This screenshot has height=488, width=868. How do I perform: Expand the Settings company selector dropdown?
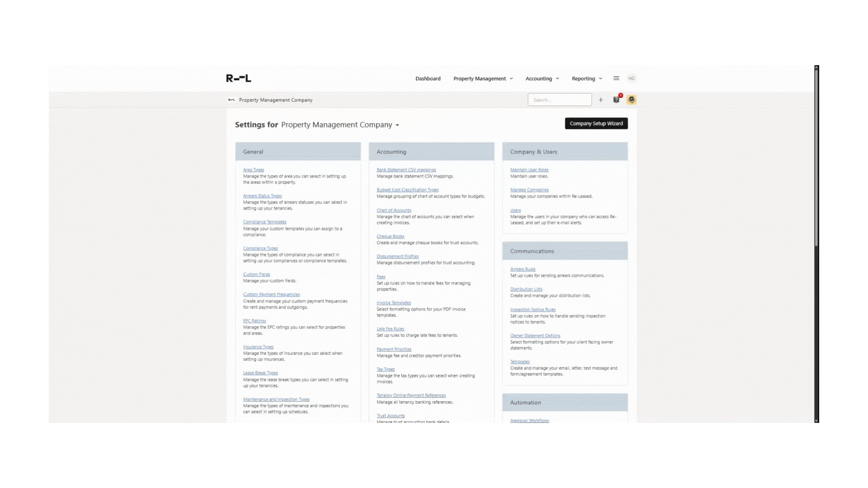coord(397,125)
